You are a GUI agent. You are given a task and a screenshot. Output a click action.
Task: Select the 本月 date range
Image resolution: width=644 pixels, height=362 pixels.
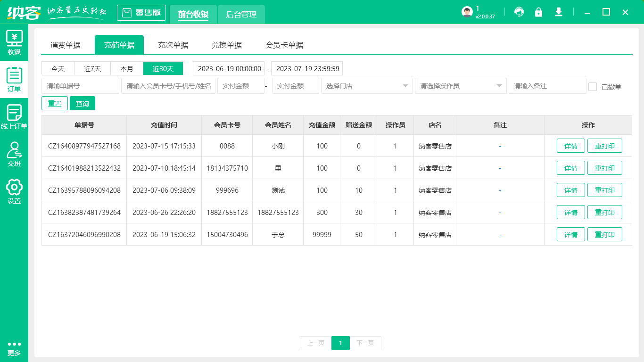coord(127,68)
